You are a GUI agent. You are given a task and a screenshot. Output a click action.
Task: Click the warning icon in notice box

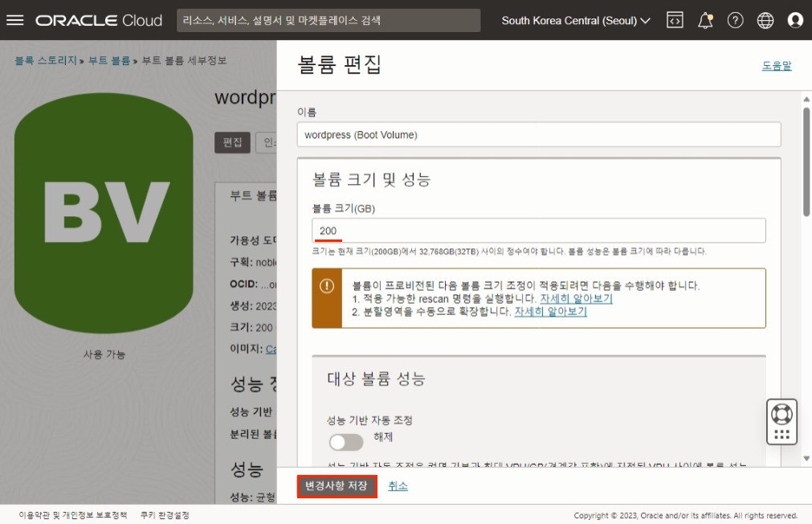click(x=327, y=285)
